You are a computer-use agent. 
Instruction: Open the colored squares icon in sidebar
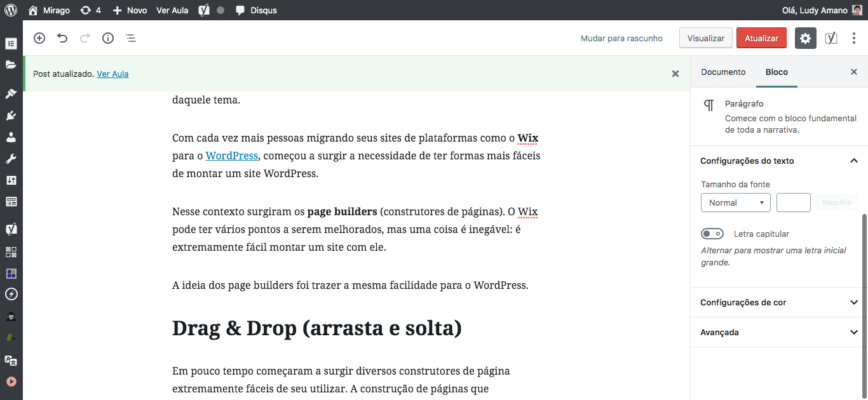point(11,274)
